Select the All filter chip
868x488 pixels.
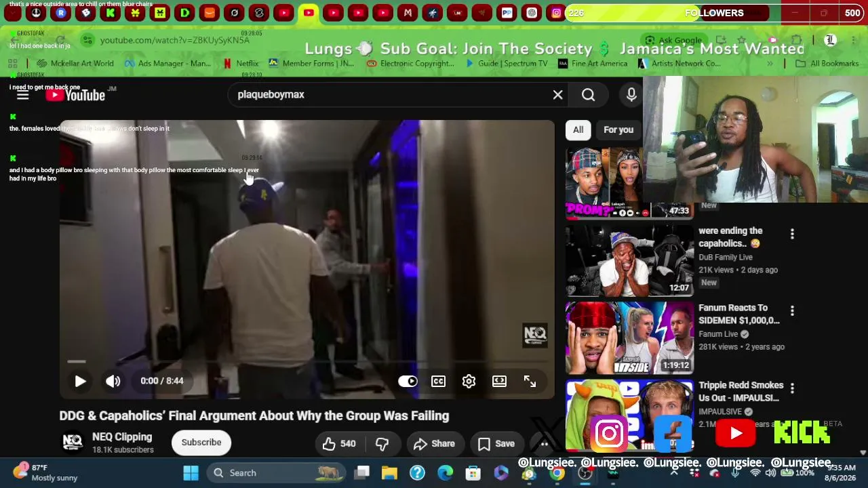point(578,129)
